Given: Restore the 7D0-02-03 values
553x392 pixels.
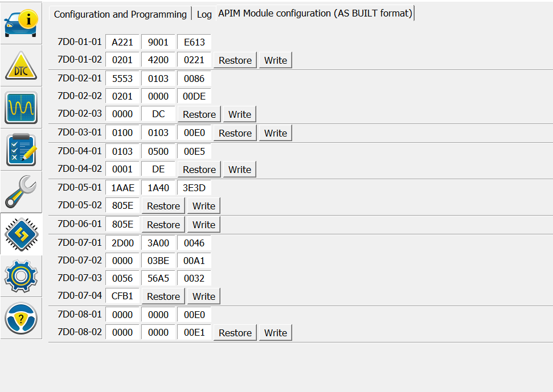Looking at the screenshot, I should [199, 114].
